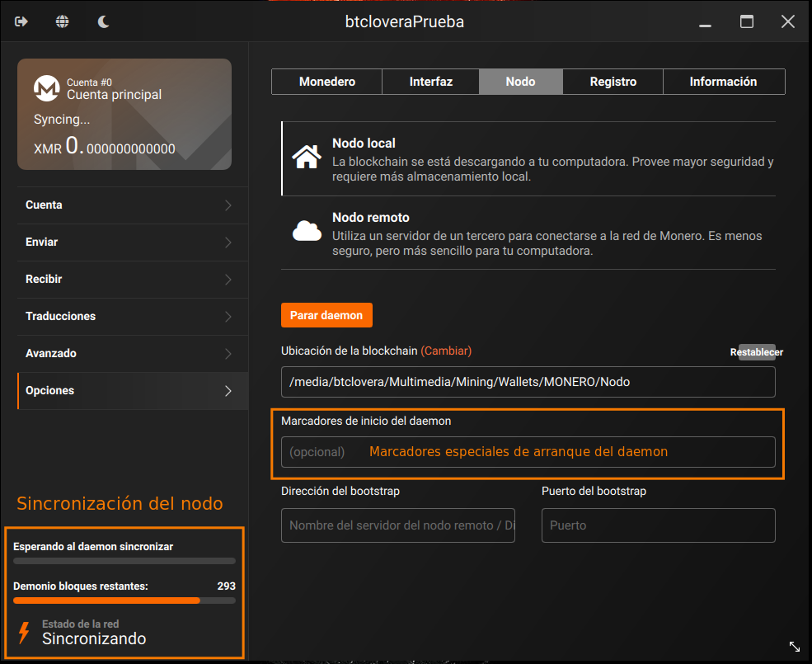812x664 pixels.
Task: Click the Cambiar blockchain location link
Action: 446,351
